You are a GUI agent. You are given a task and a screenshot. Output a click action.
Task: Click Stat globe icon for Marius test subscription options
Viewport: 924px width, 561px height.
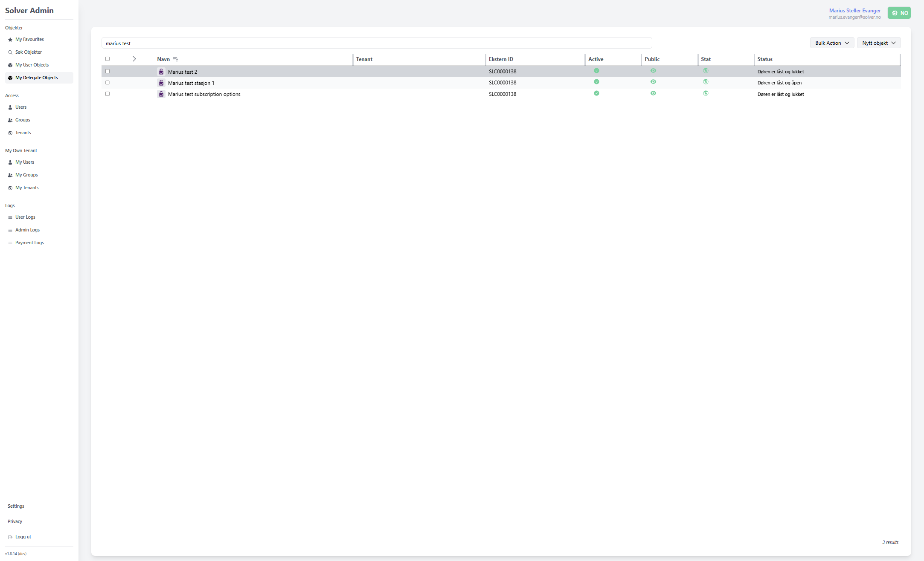[x=706, y=93]
